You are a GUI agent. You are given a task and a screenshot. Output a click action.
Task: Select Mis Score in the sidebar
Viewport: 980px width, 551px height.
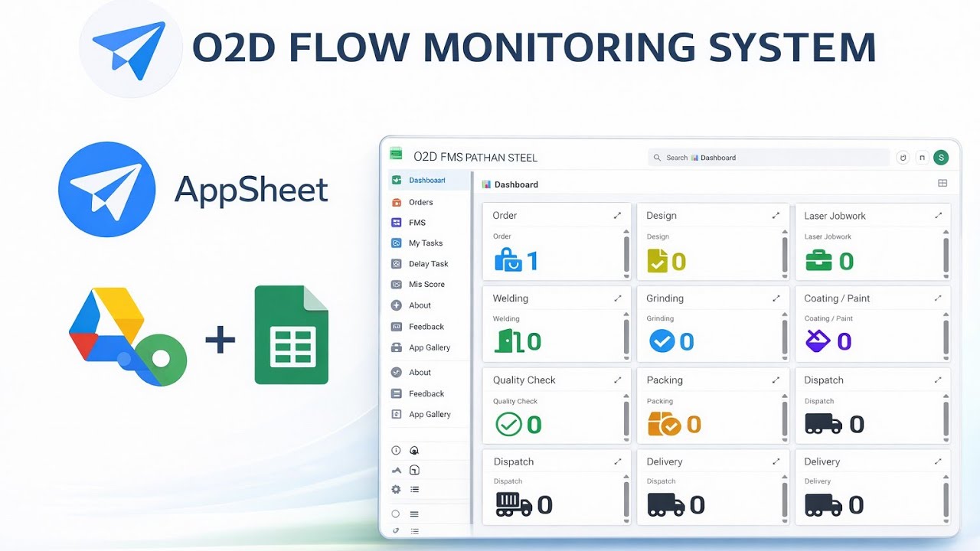tap(429, 284)
